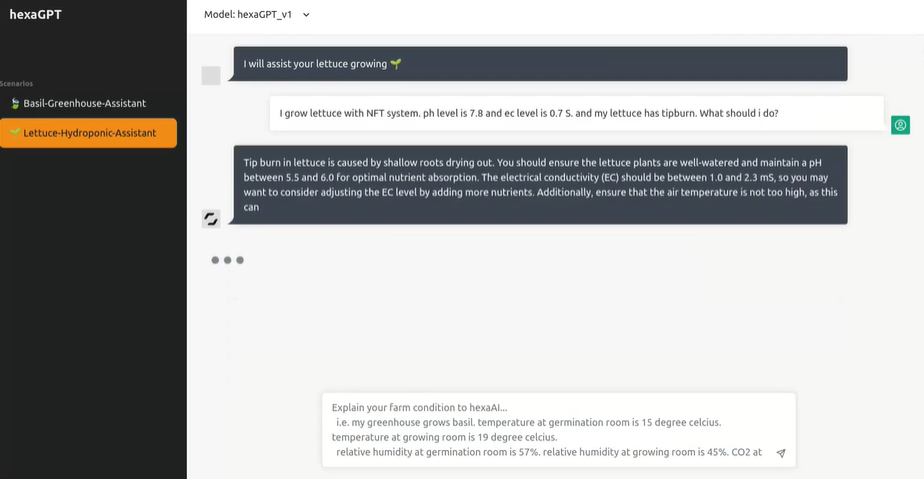The width and height of the screenshot is (924, 479).
Task: Click the "I will assist your lettuce growing" bubble
Action: pos(540,64)
